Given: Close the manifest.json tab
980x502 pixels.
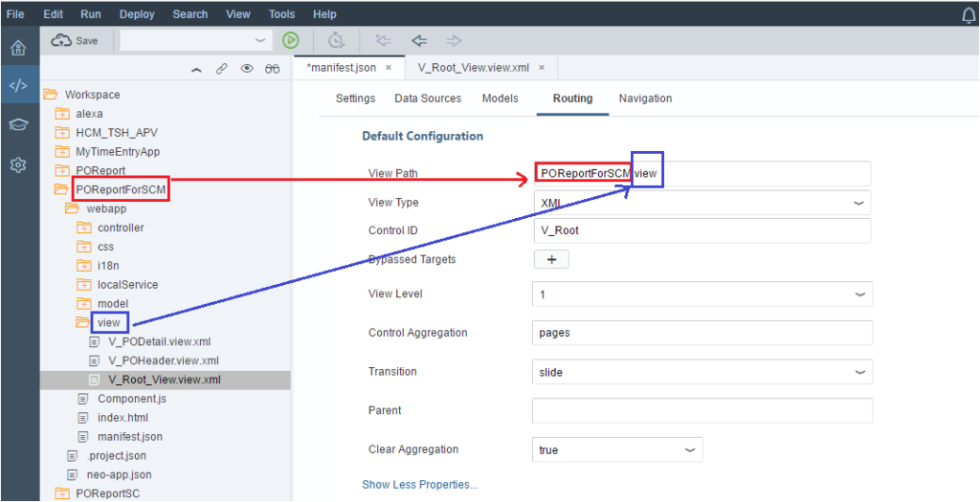Looking at the screenshot, I should pos(389,68).
